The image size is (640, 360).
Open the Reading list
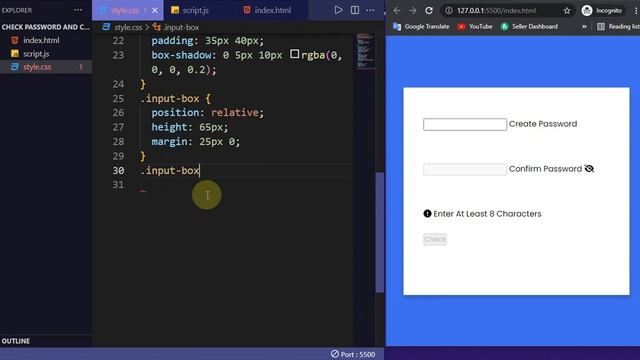(x=618, y=27)
